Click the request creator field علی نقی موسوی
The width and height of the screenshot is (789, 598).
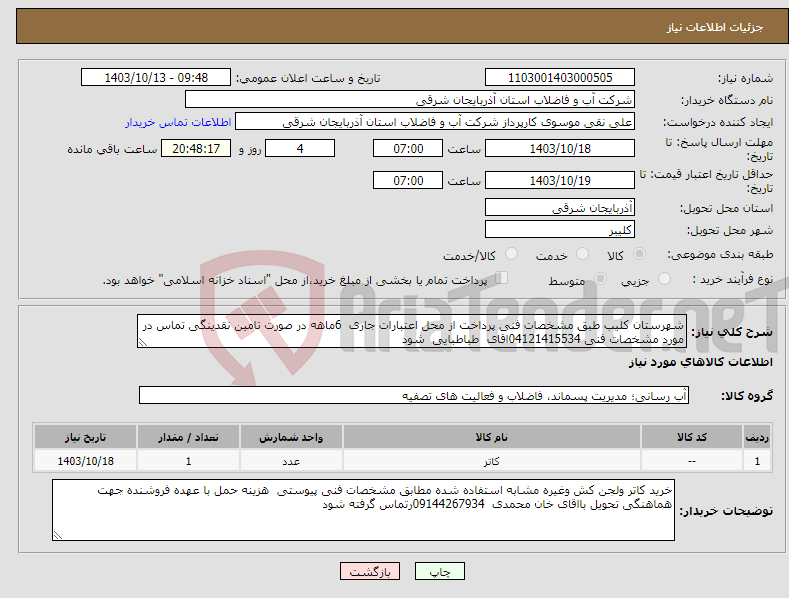[435, 122]
